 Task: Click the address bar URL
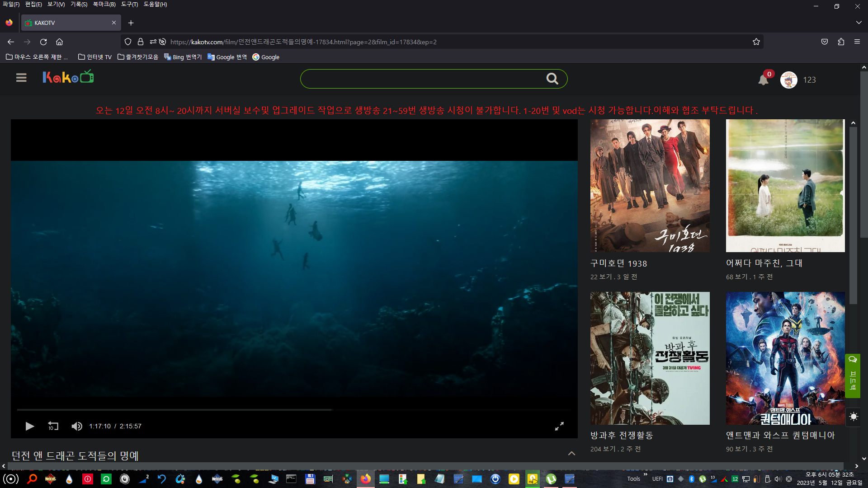tap(303, 42)
